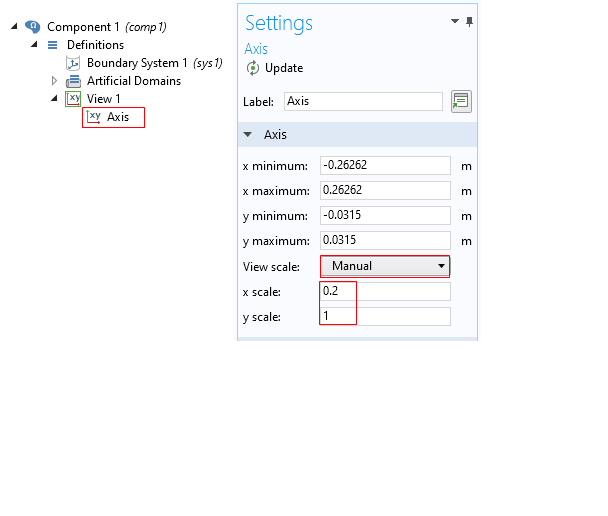Open the Settings panel dropdown arrow
This screenshot has height=516, width=608.
tap(455, 21)
